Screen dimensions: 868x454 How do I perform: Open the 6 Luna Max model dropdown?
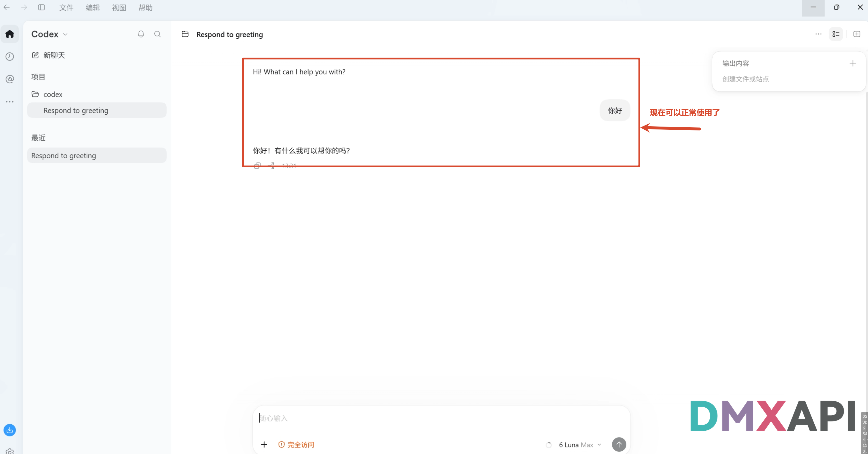pos(580,445)
